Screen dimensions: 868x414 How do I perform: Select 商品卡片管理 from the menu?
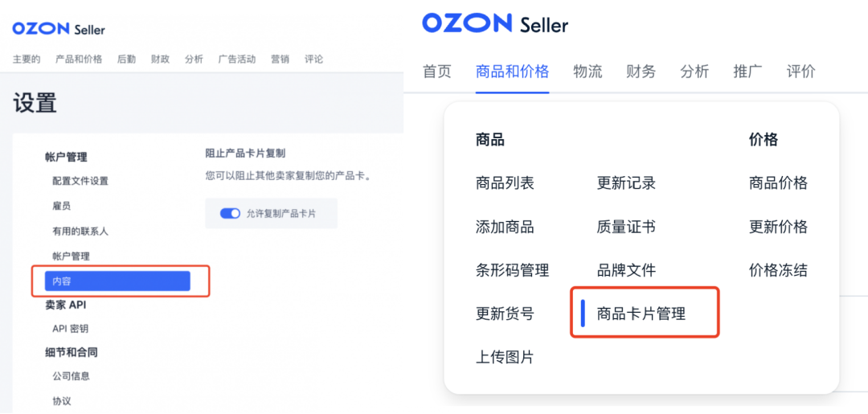point(641,314)
